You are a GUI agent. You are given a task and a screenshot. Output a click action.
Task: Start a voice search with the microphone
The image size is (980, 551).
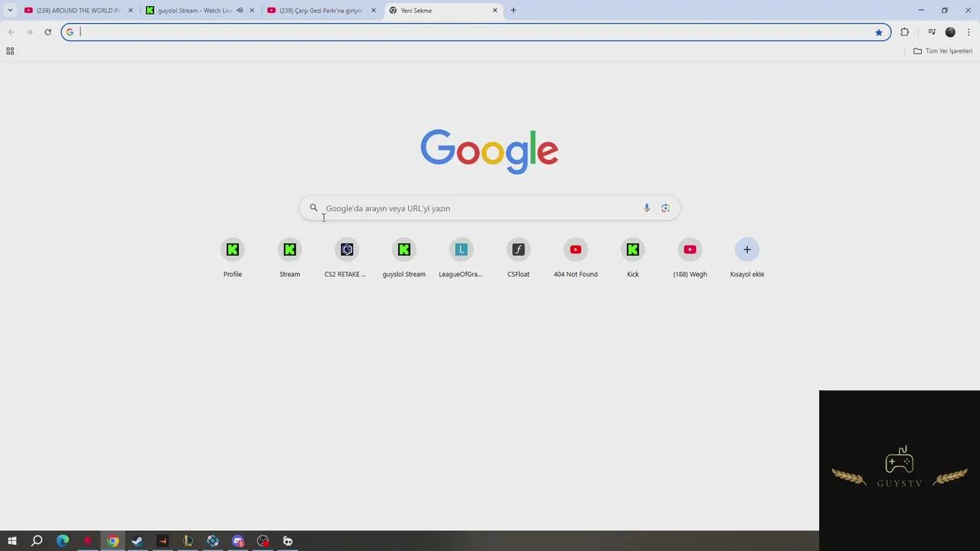click(x=647, y=208)
